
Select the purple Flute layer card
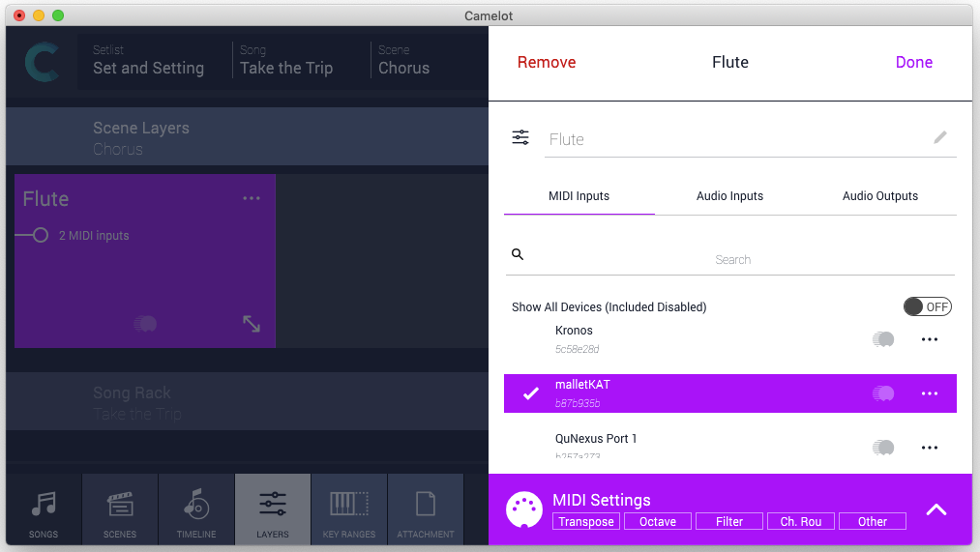click(145, 261)
